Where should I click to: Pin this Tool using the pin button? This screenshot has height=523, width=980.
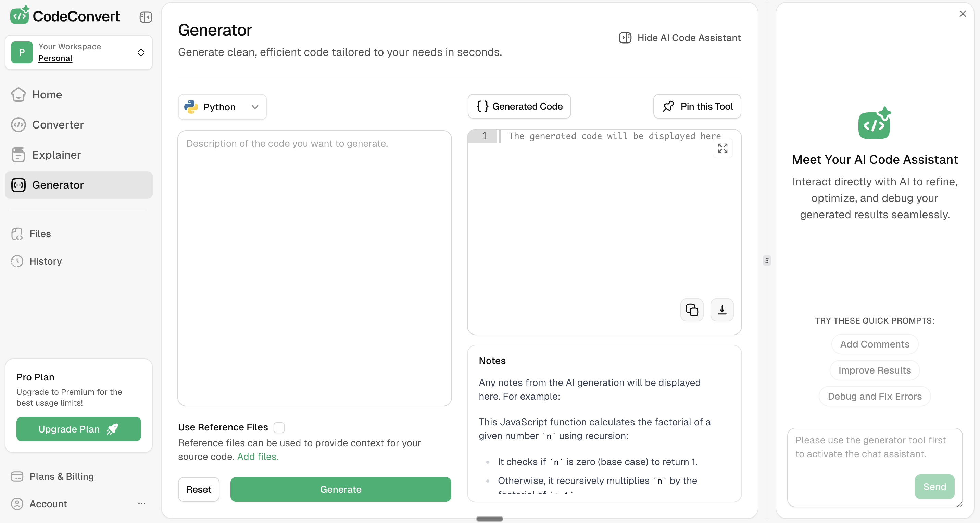697,107
